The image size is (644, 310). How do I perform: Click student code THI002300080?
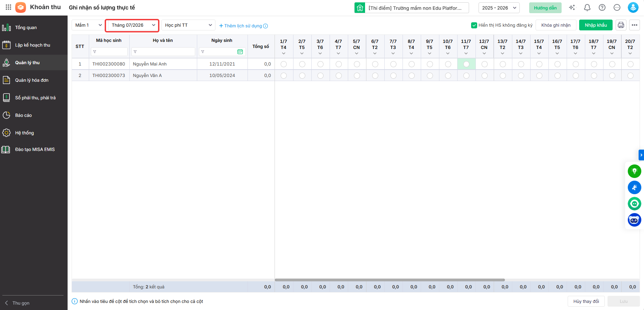[x=109, y=64]
